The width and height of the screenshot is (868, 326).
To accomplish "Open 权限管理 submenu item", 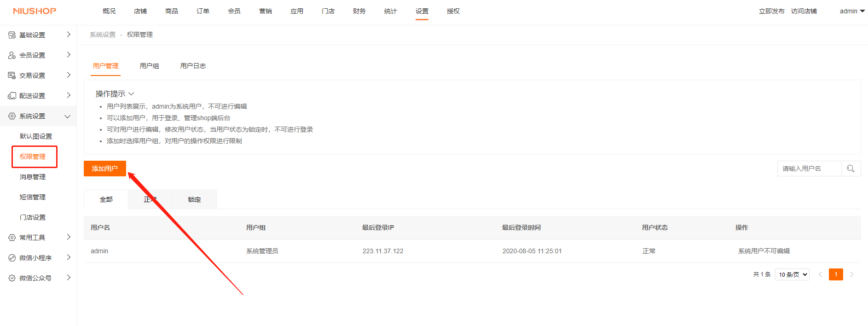I will [33, 157].
